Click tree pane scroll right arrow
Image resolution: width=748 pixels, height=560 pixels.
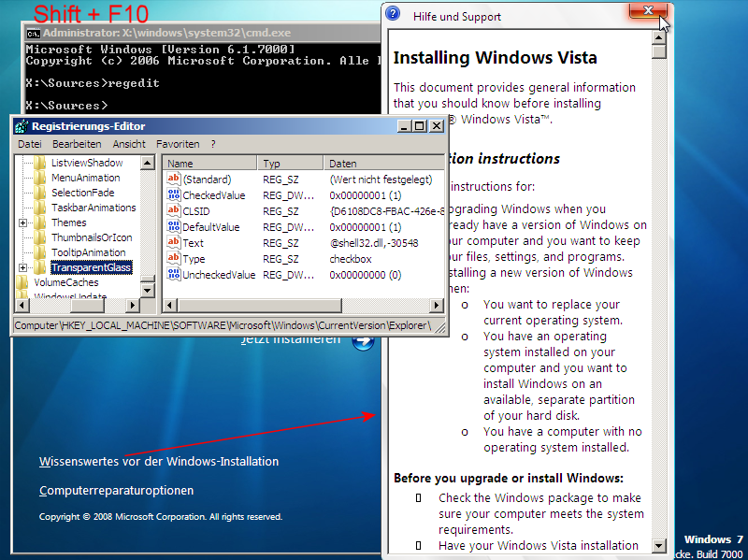133,305
